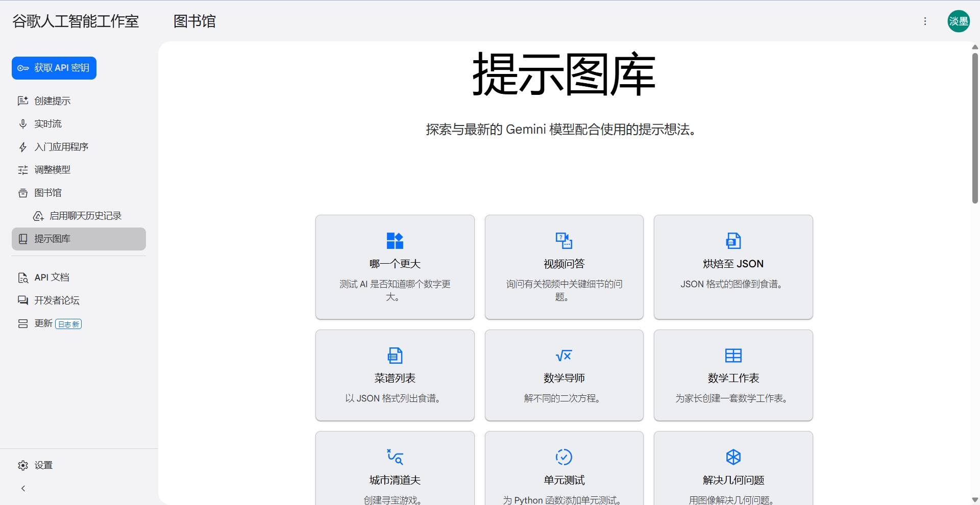Click the 数学导师 square root icon
Image resolution: width=980 pixels, height=505 pixels.
563,355
